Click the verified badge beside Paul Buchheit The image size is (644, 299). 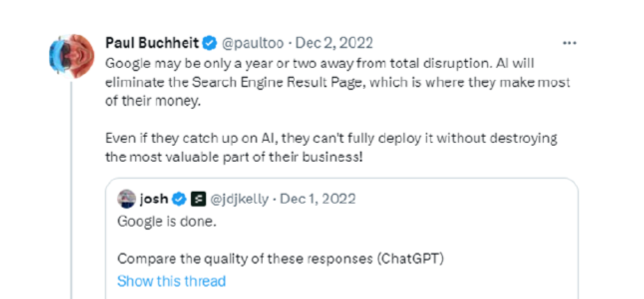click(x=210, y=43)
